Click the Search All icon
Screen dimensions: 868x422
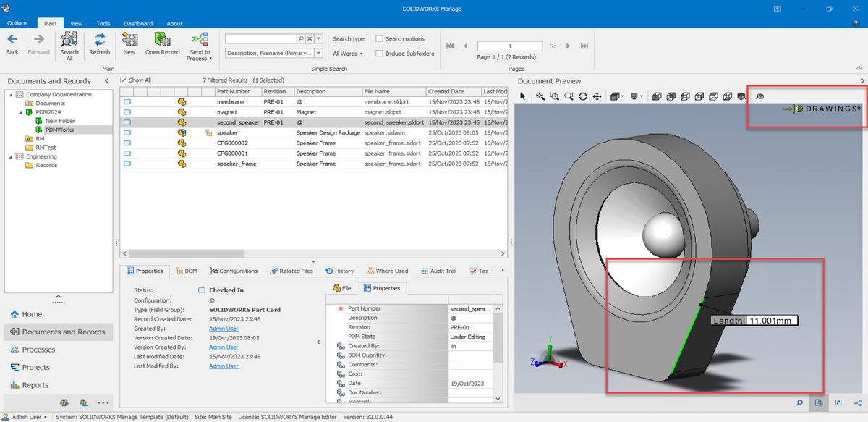coord(69,46)
